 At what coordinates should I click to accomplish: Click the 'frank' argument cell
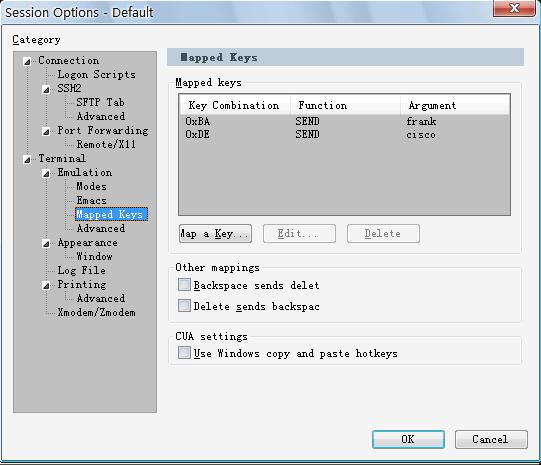point(421,121)
